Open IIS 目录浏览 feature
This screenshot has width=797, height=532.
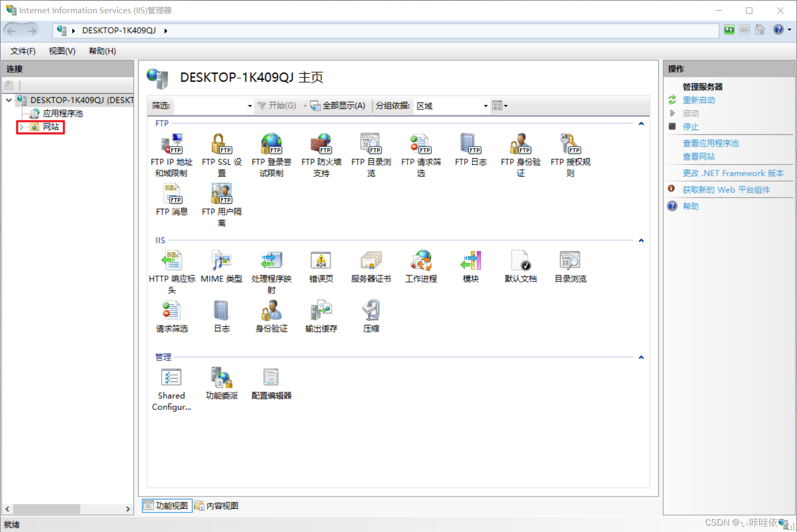[x=571, y=267]
